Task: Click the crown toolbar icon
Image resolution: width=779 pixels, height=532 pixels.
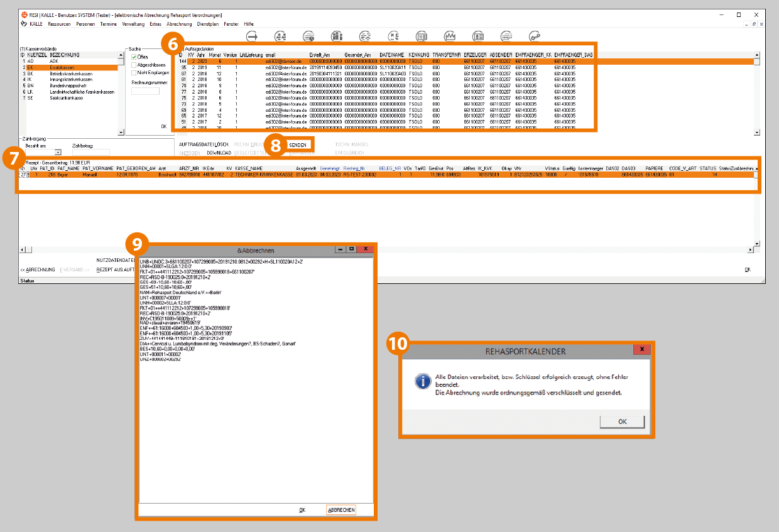Action: pos(449,36)
